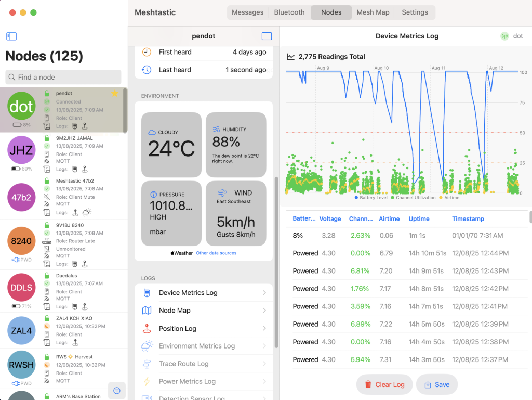Select the Daedalus node name

pyautogui.click(x=66, y=275)
